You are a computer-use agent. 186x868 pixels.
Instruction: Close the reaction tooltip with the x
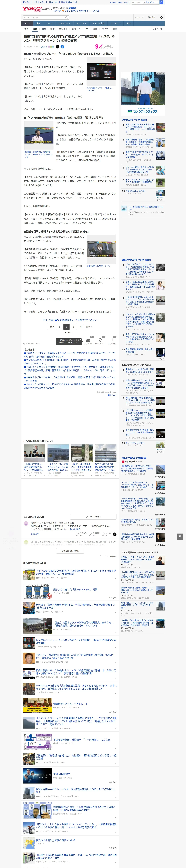point(80,340)
